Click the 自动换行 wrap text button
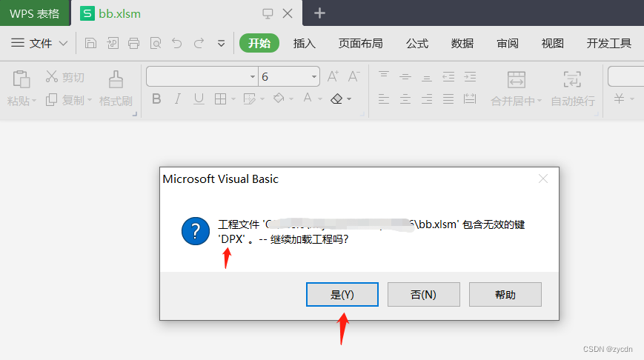This screenshot has height=360, width=644. pyautogui.click(x=573, y=88)
